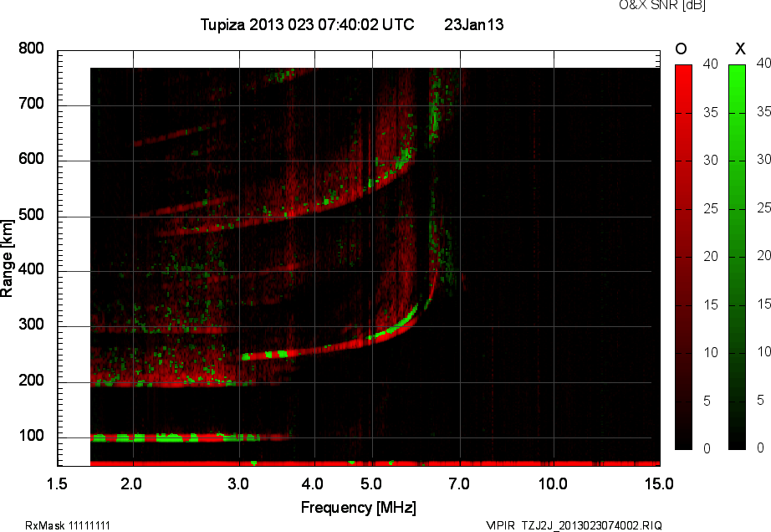Click the 7.0 MHz frequency tick label

point(459,483)
